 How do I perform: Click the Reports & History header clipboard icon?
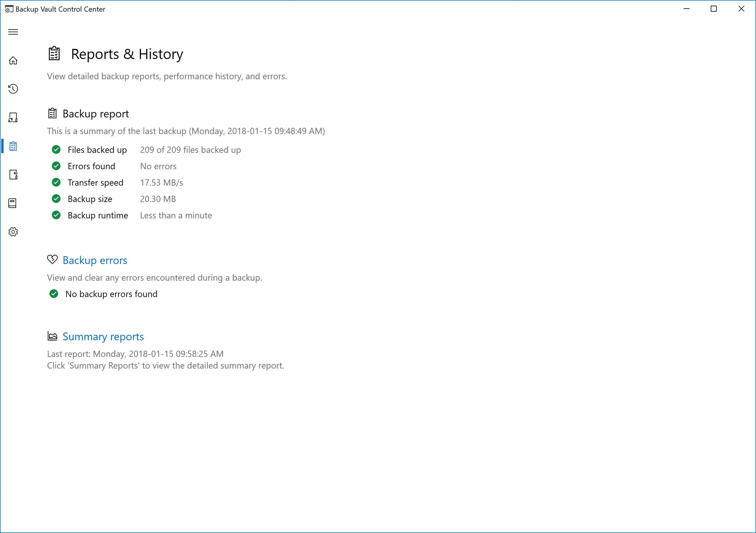(x=54, y=54)
